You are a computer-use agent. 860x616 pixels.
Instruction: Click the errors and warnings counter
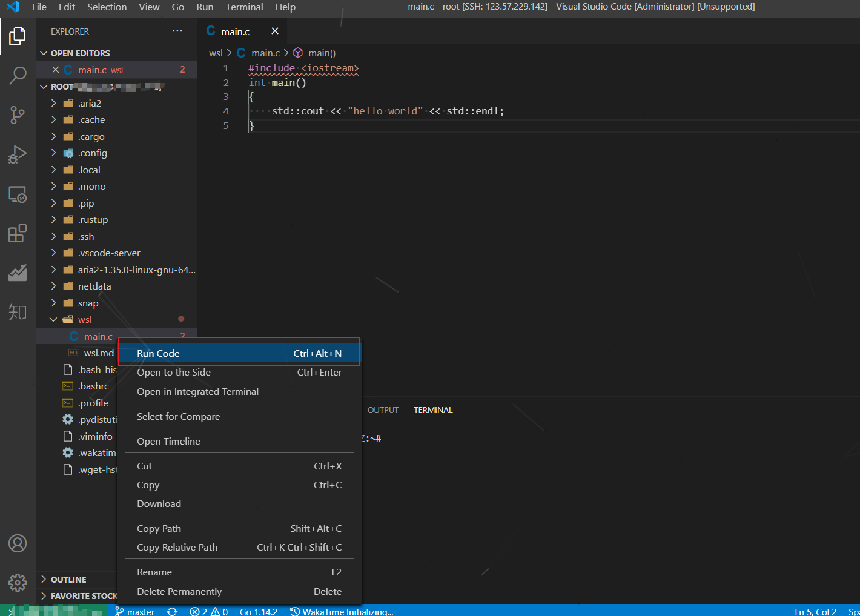click(208, 611)
